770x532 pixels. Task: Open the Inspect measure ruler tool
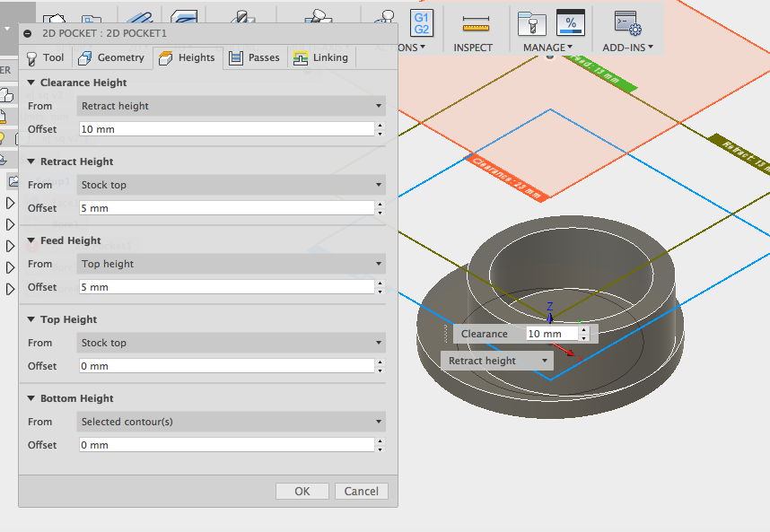[x=475, y=23]
